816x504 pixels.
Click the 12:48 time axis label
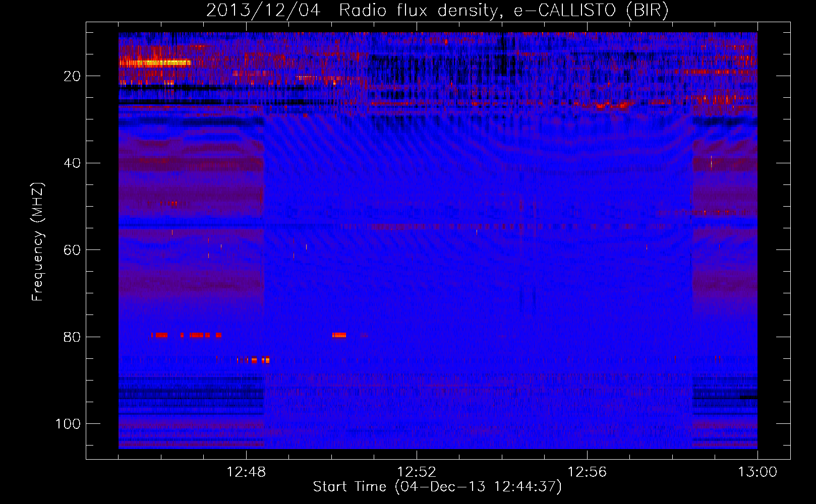[246, 472]
